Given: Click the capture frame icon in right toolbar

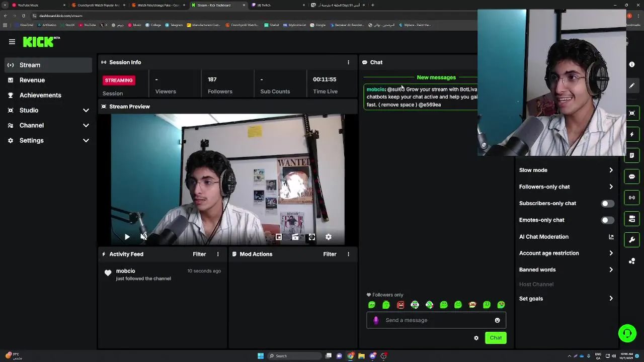Looking at the screenshot, I should click(632, 113).
